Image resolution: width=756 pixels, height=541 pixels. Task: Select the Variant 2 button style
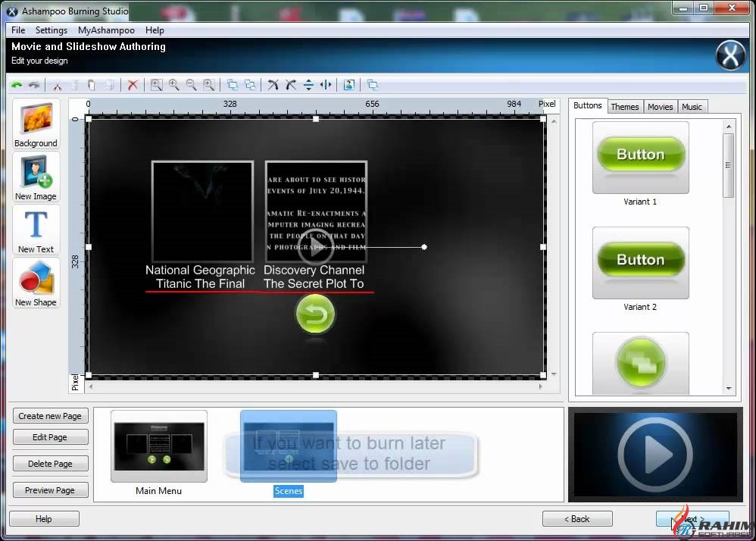640,263
